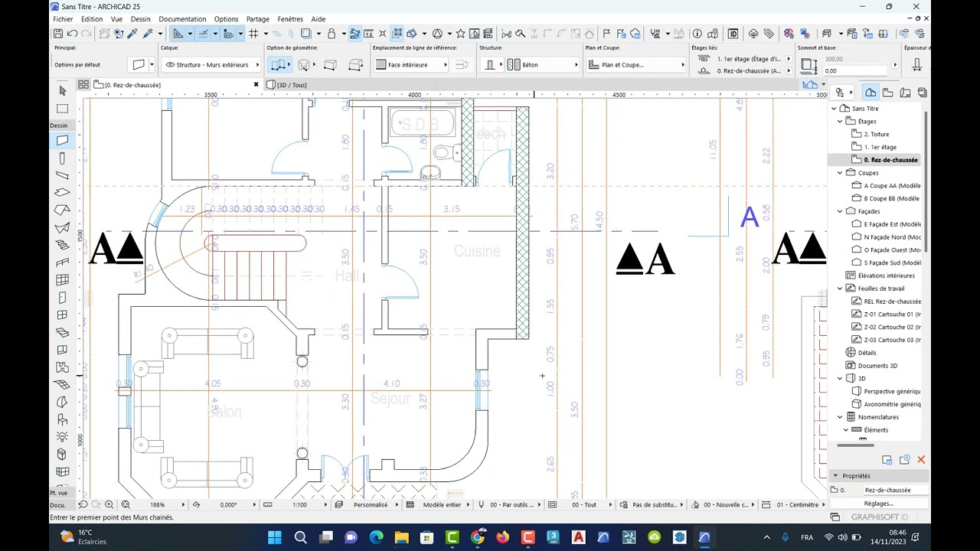980x551 pixels.
Task: Select the Syringe inject parameters tool
Action: coord(148,34)
